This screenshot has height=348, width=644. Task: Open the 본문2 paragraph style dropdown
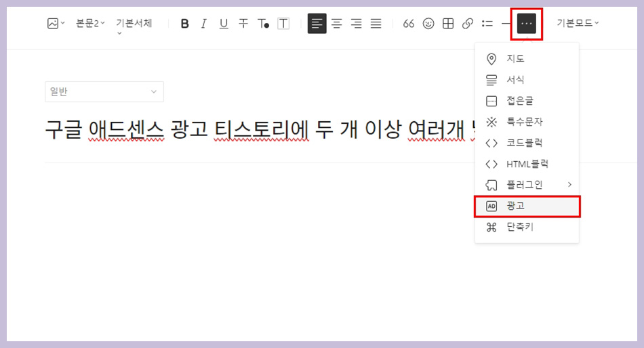(90, 24)
